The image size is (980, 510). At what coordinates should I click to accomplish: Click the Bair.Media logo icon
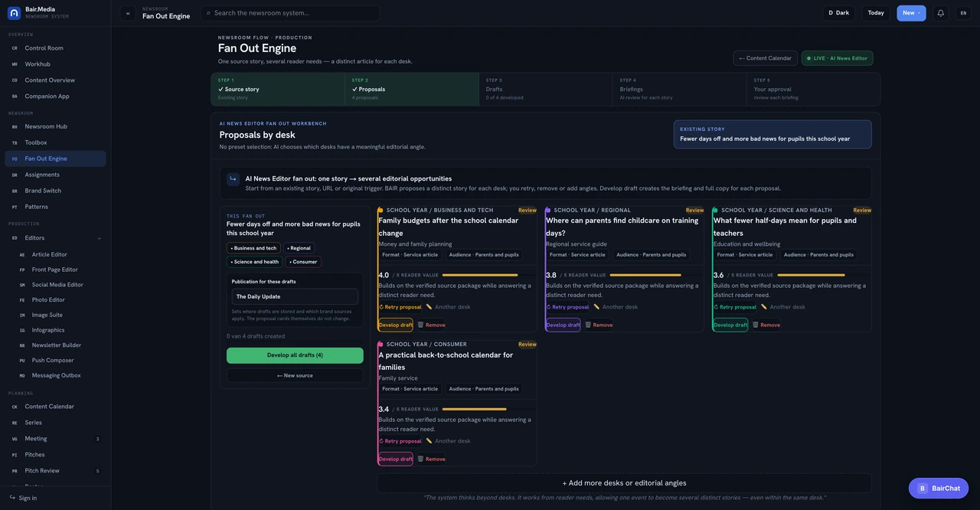14,13
